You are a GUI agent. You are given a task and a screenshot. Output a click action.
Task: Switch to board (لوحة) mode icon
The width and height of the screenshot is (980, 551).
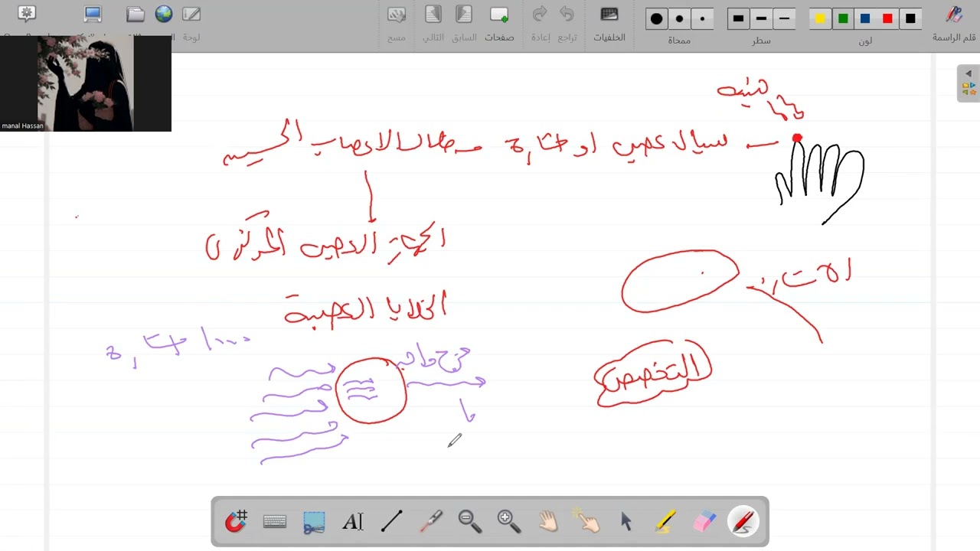click(191, 15)
